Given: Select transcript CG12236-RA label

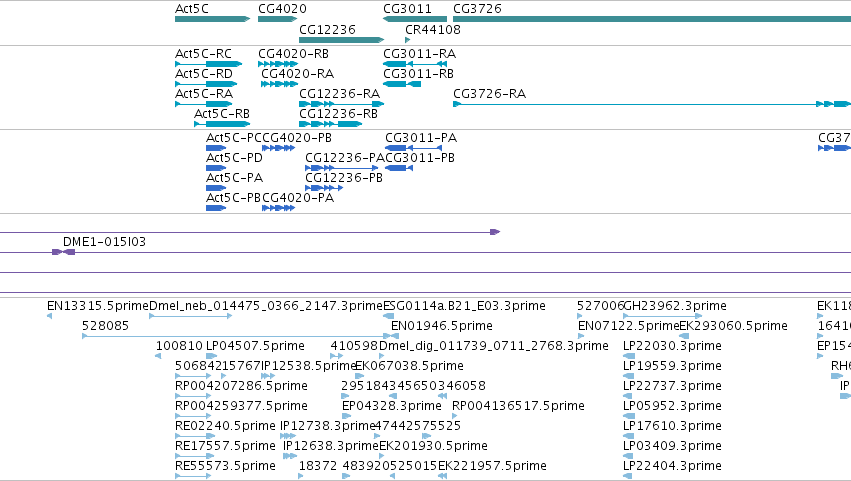Looking at the screenshot, I should [340, 94].
